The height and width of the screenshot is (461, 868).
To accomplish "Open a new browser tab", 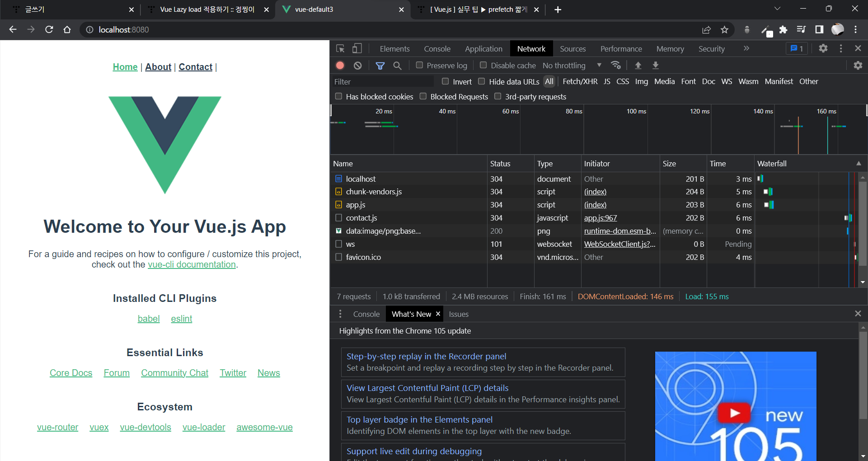I will click(558, 9).
